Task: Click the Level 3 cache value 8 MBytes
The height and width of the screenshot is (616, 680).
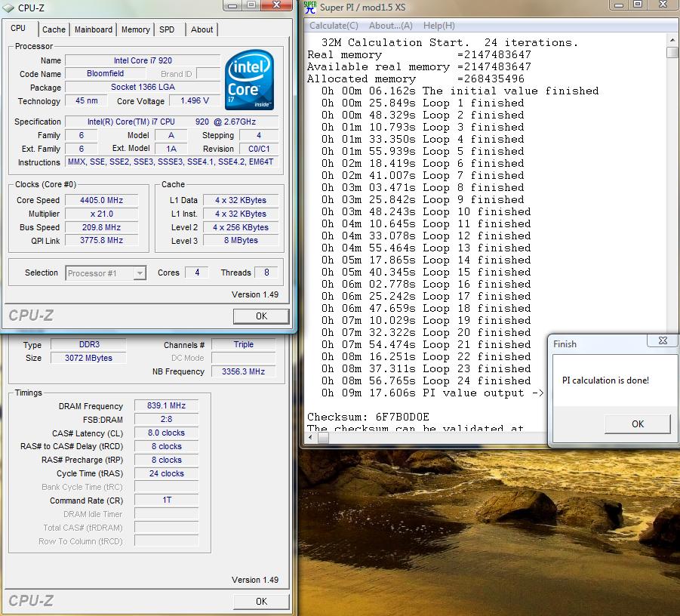Action: [241, 240]
